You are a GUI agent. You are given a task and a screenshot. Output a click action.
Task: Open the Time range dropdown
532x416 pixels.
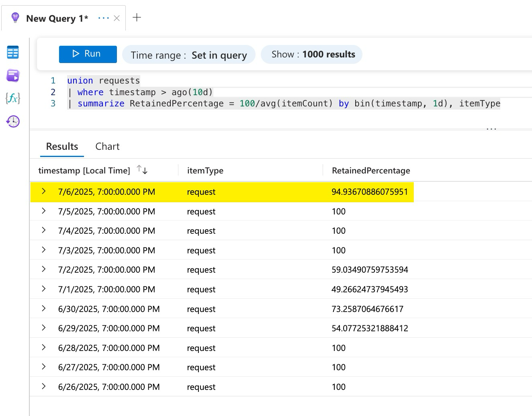(x=188, y=55)
